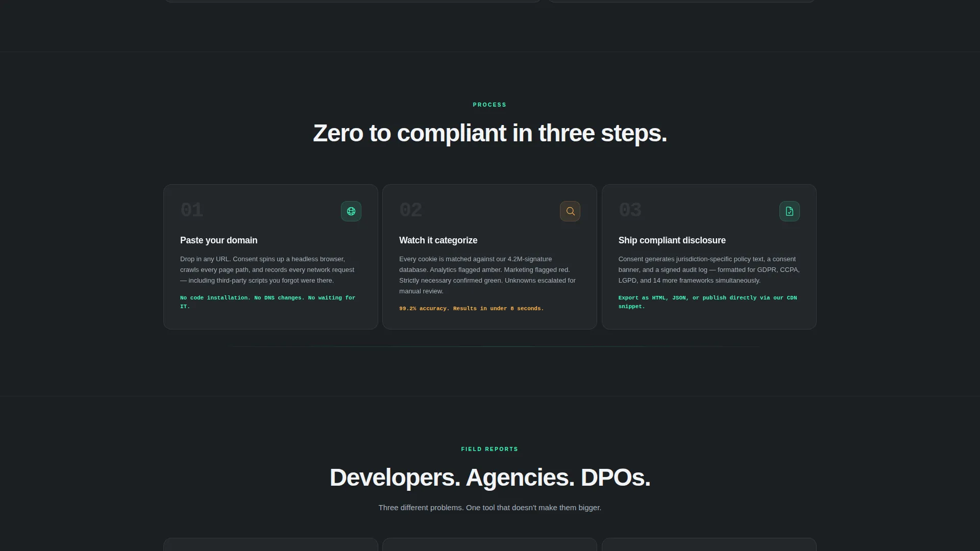This screenshot has height=551, width=980.
Task: Click the faded '03' step number
Action: tap(630, 210)
